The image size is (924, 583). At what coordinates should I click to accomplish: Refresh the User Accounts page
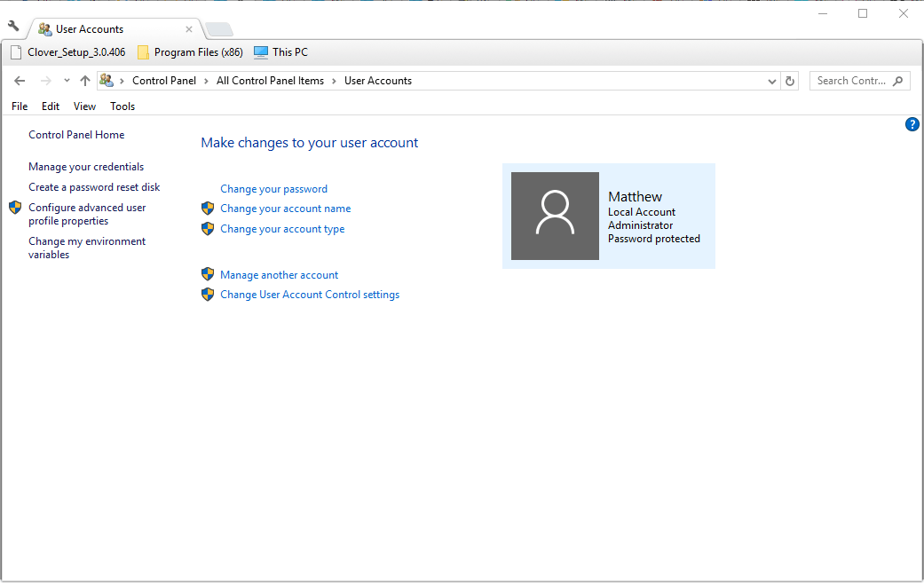pos(790,82)
